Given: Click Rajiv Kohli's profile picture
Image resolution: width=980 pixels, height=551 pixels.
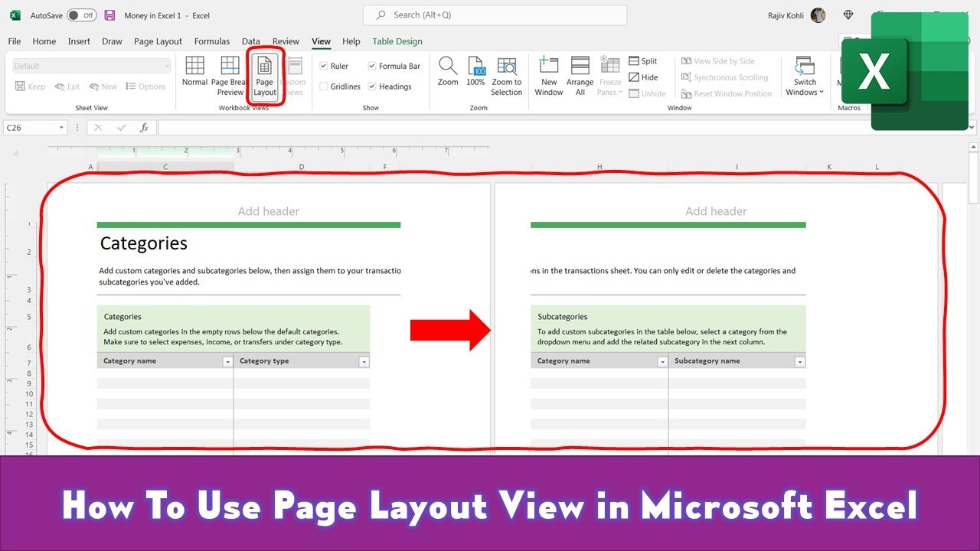Looking at the screenshot, I should [818, 15].
